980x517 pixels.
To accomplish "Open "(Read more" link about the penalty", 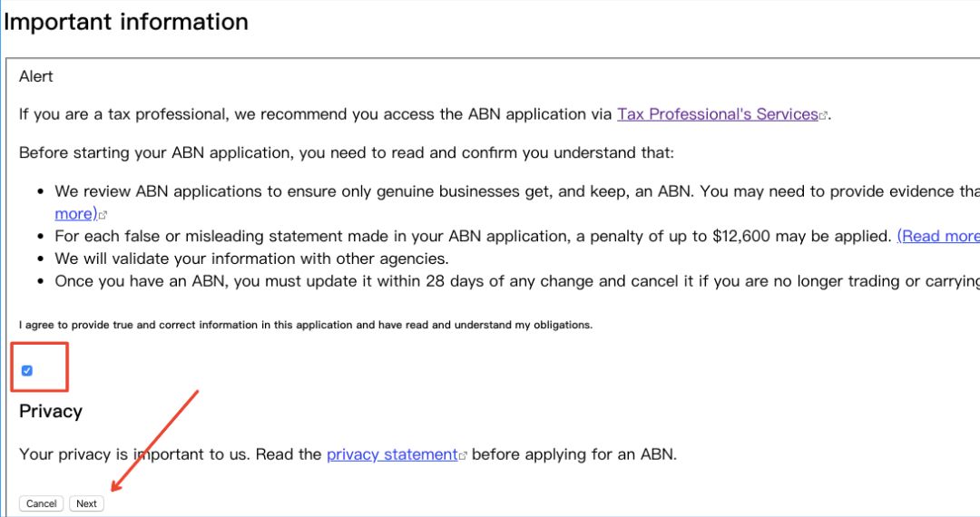I will coord(938,236).
